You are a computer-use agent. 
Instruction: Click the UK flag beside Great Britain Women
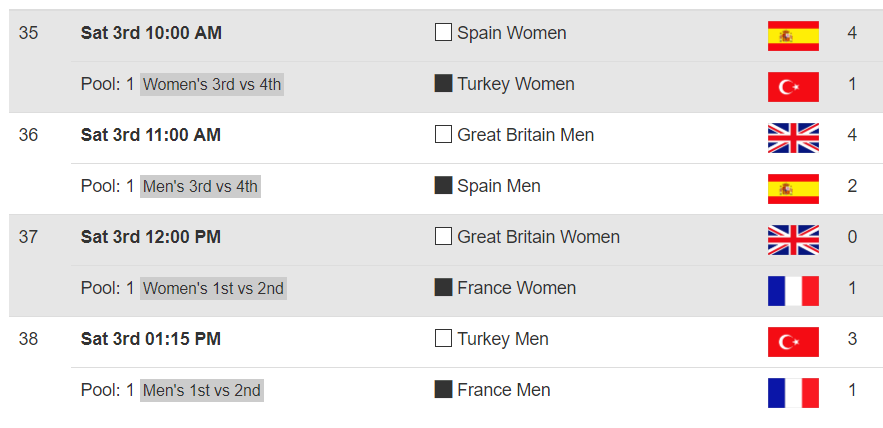793,239
